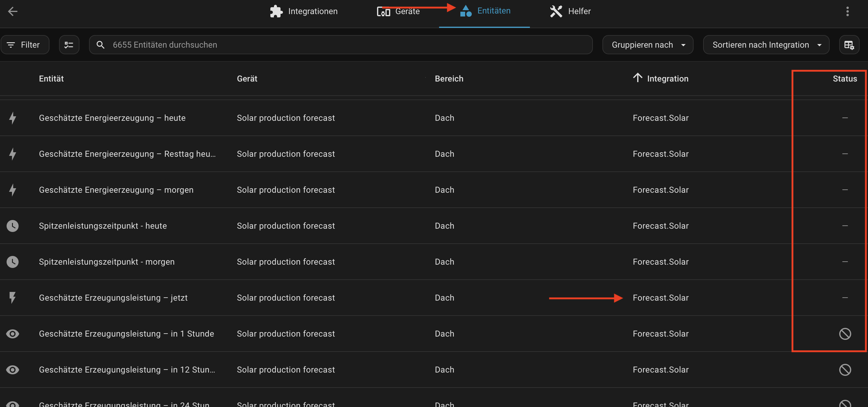Open the Geschätzte Energieerzeugung – morgen row
This screenshot has height=407, width=868.
point(434,190)
